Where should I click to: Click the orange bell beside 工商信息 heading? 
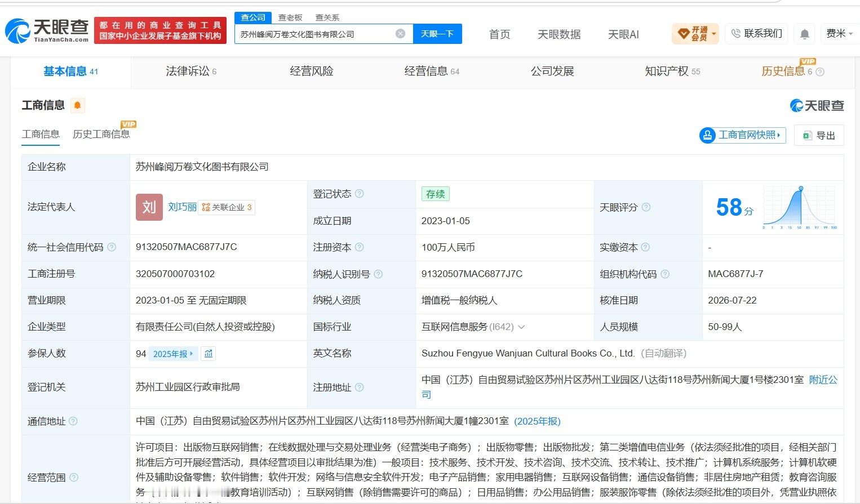[x=78, y=105]
